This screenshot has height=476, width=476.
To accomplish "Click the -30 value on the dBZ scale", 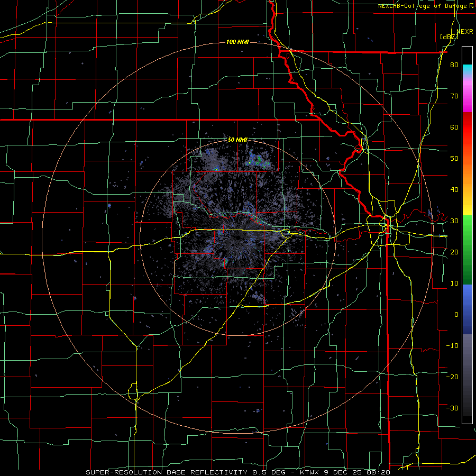I will tap(452, 408).
